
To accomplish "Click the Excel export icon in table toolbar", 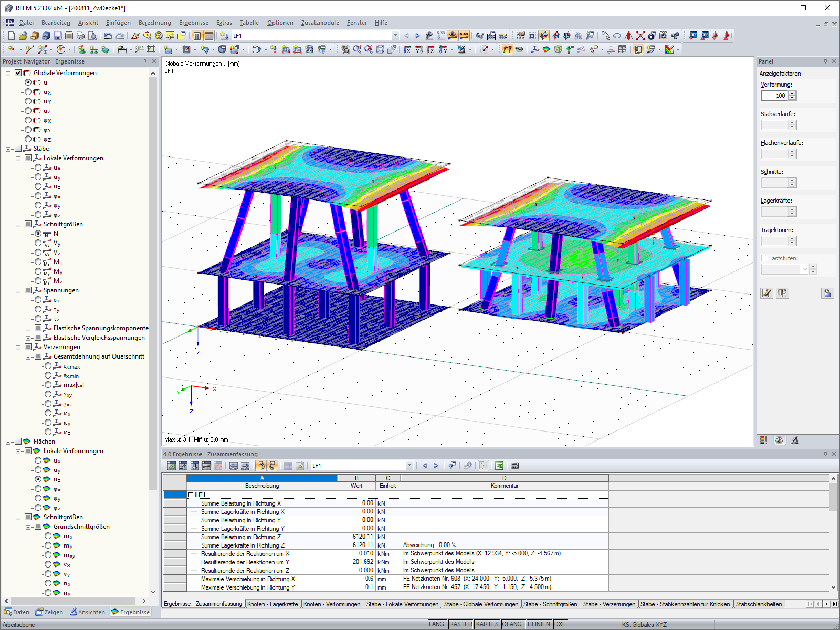I will [499, 466].
